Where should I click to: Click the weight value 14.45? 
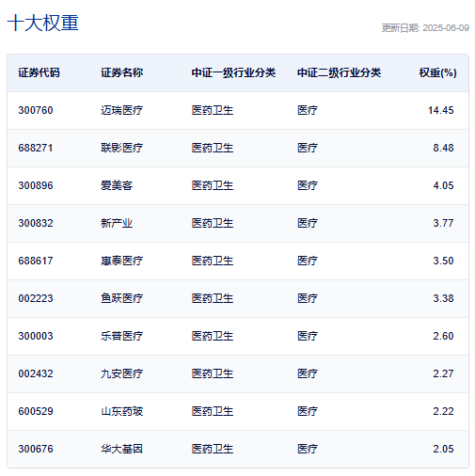441,110
